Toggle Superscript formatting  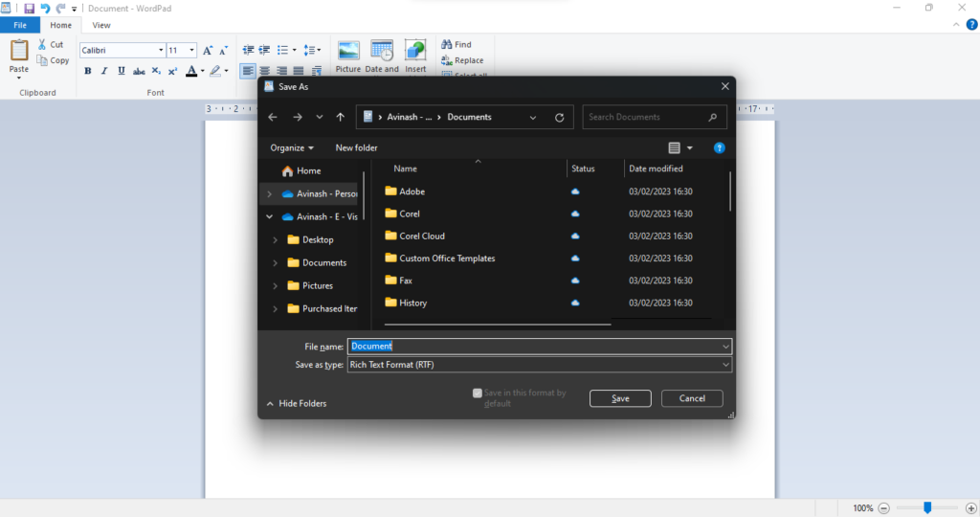pyautogui.click(x=172, y=71)
